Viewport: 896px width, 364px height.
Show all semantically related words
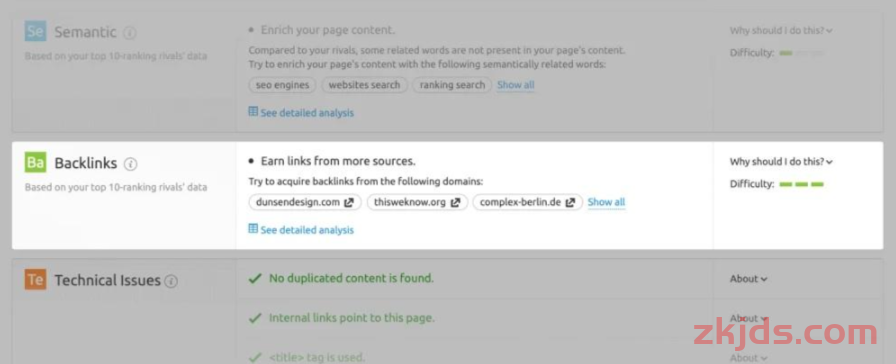pos(515,85)
